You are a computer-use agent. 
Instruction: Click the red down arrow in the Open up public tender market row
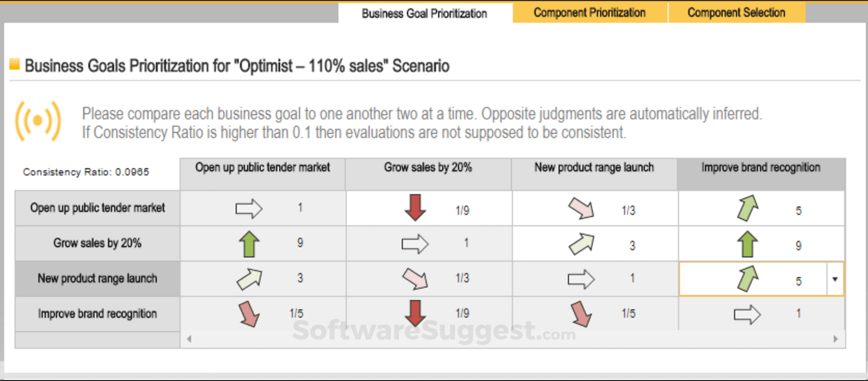pos(415,208)
